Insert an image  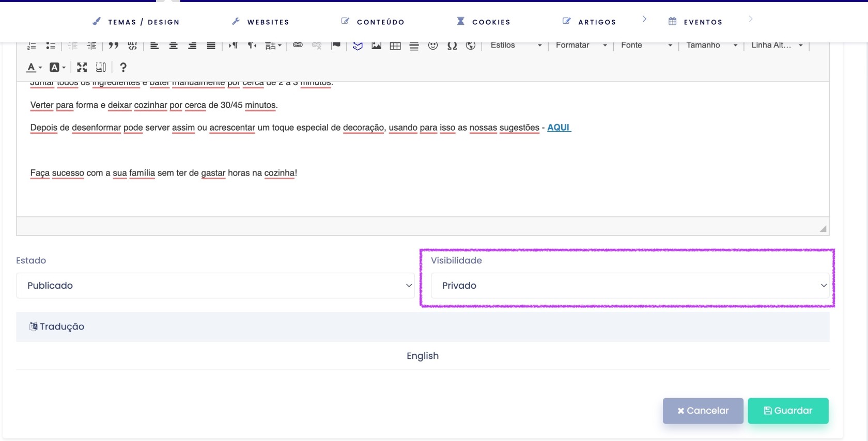click(376, 45)
